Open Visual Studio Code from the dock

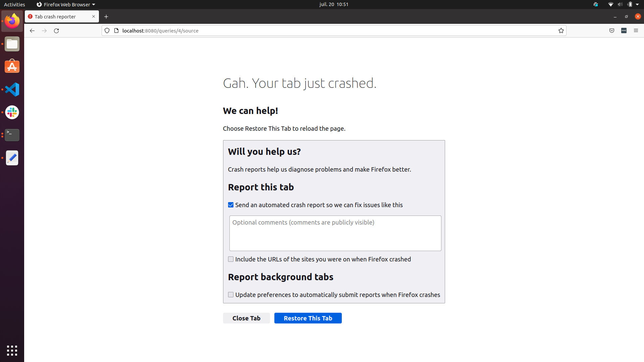[x=12, y=89]
